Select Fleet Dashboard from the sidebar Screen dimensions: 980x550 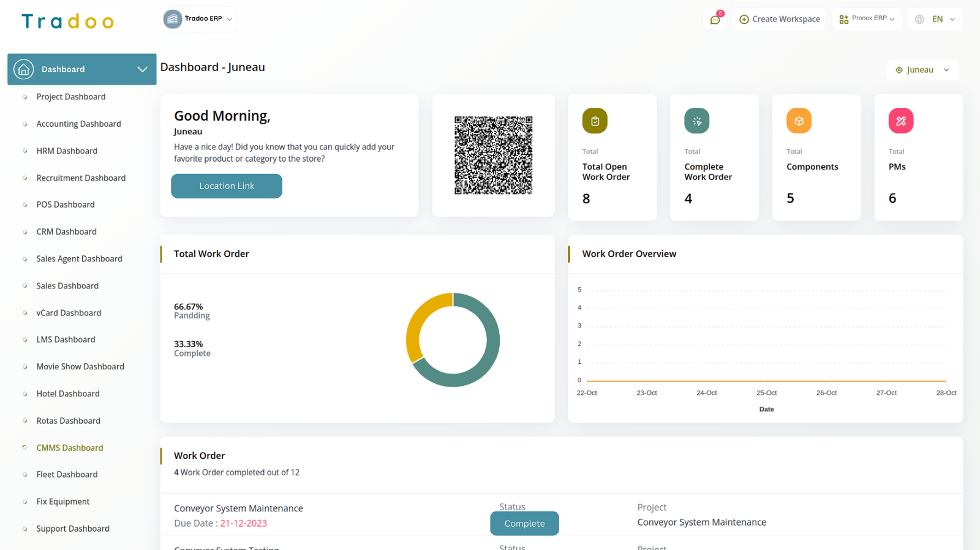click(67, 475)
